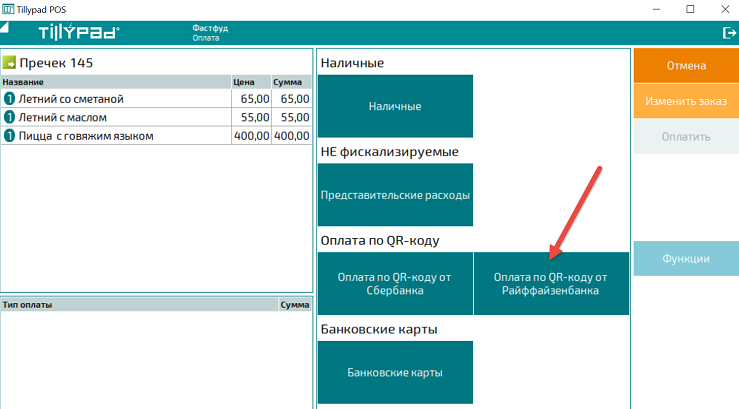The height and width of the screenshot is (409, 739).
Task: Click Изменить заказ button
Action: point(685,101)
